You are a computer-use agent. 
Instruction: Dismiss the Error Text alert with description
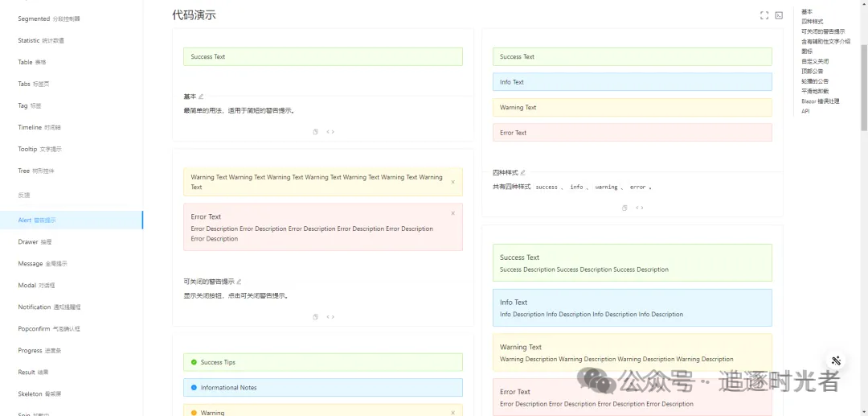452,213
